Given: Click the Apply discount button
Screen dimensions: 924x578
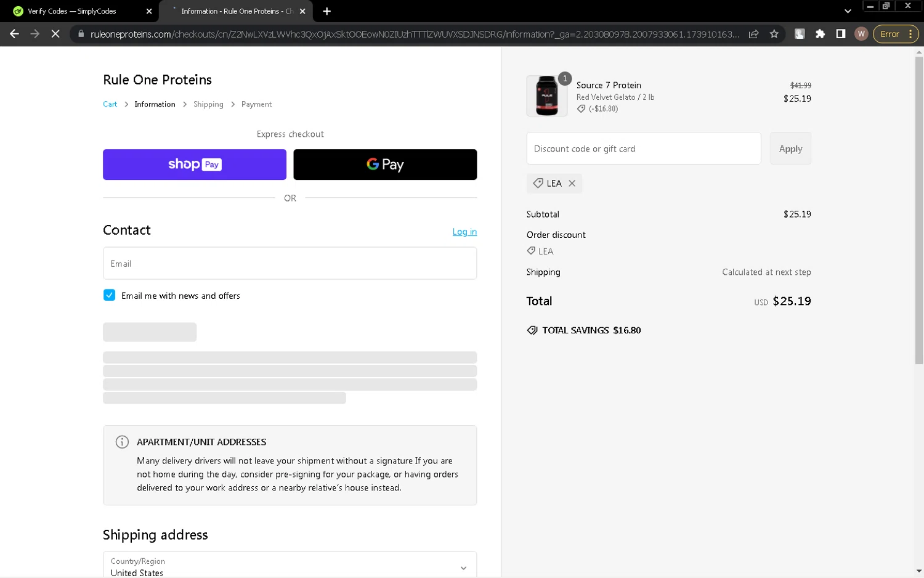Looking at the screenshot, I should pyautogui.click(x=790, y=149).
